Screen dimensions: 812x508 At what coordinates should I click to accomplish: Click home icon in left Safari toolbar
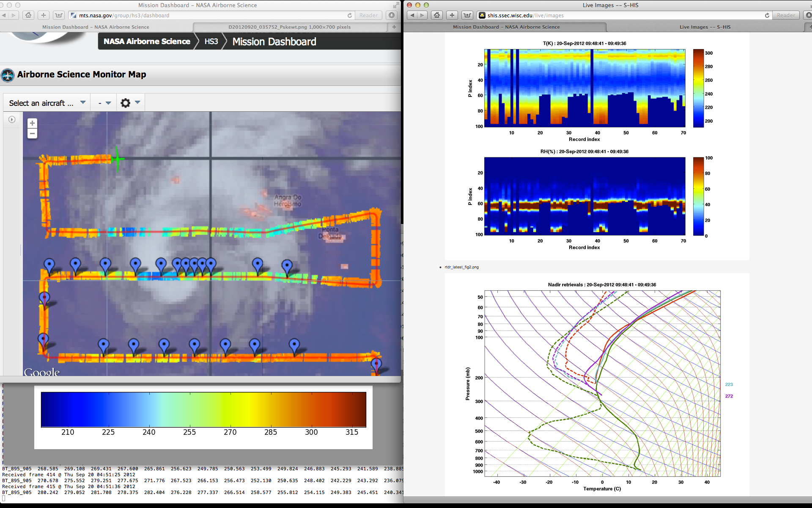point(28,15)
